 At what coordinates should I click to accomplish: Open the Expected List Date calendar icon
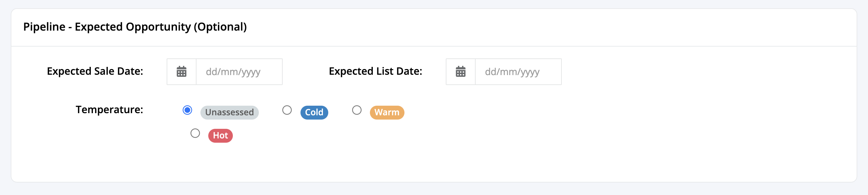[x=461, y=72]
